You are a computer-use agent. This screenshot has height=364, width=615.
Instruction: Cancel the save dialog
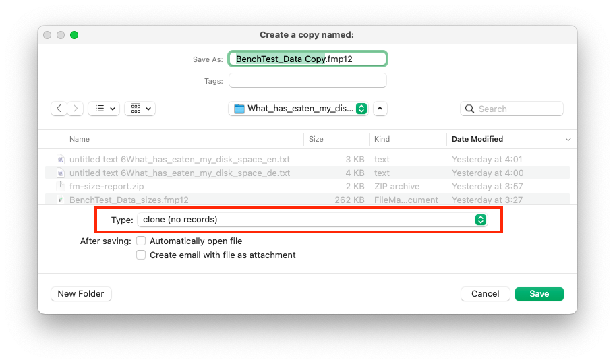[485, 293]
